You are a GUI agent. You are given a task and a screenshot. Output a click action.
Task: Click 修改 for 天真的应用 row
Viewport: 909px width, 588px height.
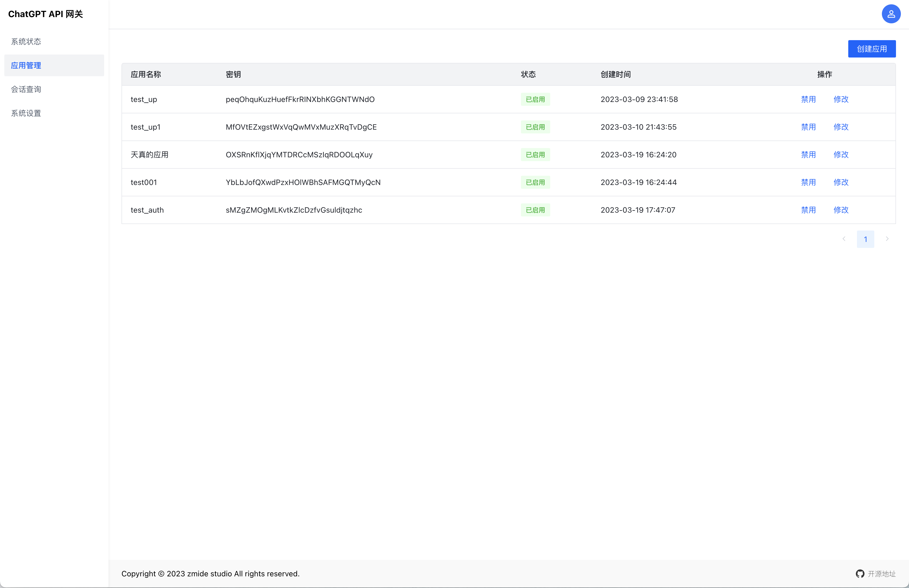[841, 155]
